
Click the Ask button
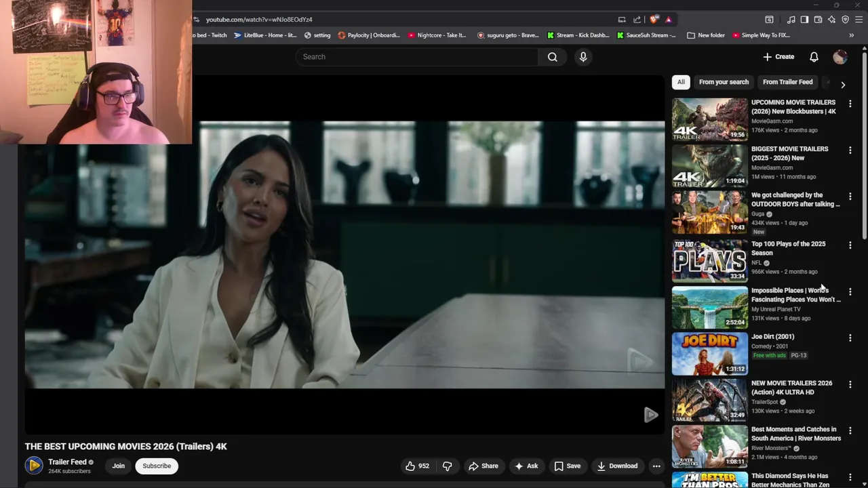(526, 466)
